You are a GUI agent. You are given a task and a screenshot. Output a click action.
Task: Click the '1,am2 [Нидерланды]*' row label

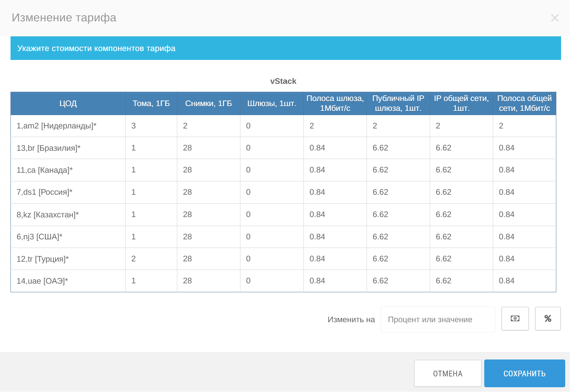tap(56, 126)
